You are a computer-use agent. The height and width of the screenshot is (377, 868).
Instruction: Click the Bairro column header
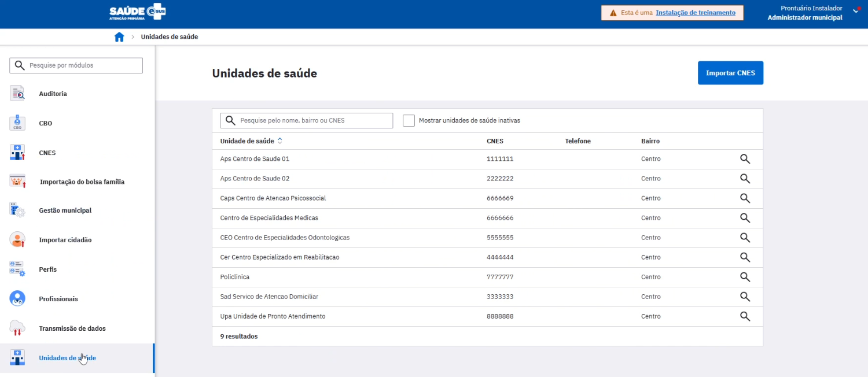[650, 141]
